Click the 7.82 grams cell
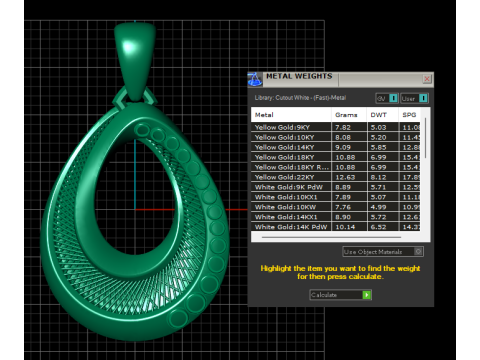 click(x=349, y=127)
